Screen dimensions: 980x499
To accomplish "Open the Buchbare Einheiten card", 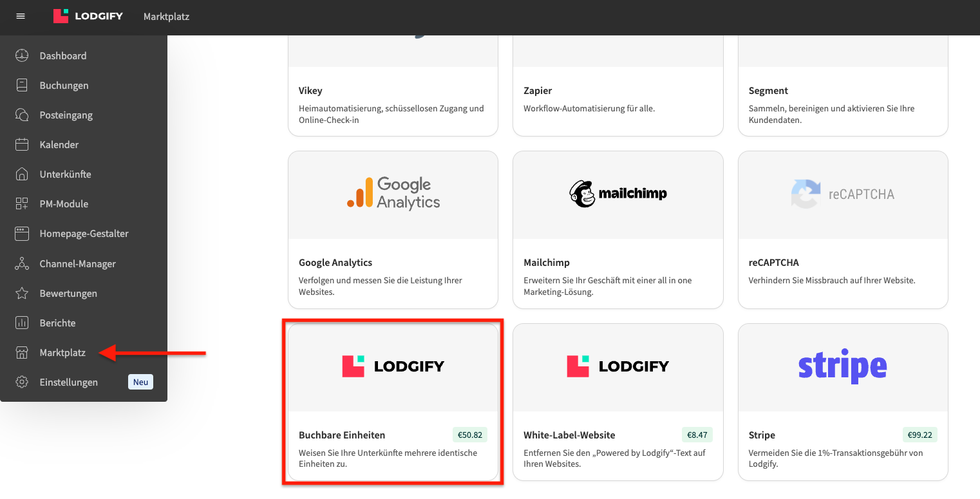I will (x=393, y=402).
